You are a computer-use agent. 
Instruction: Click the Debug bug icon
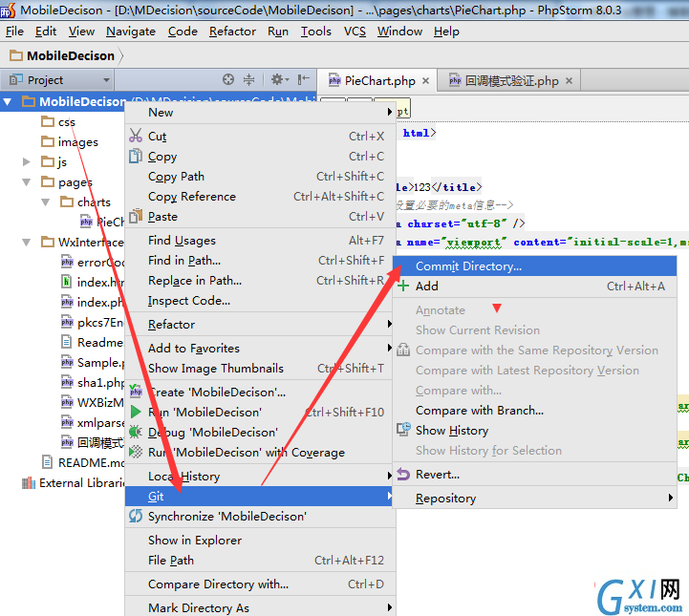pyautogui.click(x=136, y=432)
